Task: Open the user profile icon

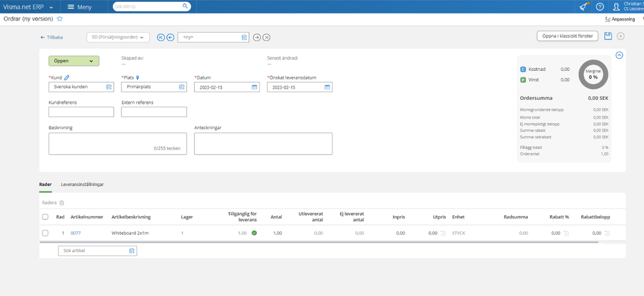Action: (616, 6)
